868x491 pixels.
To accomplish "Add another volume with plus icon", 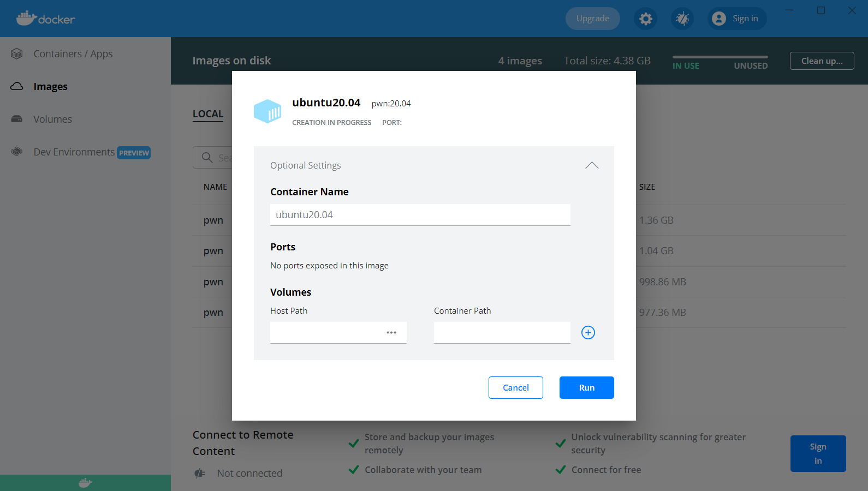I will click(588, 332).
